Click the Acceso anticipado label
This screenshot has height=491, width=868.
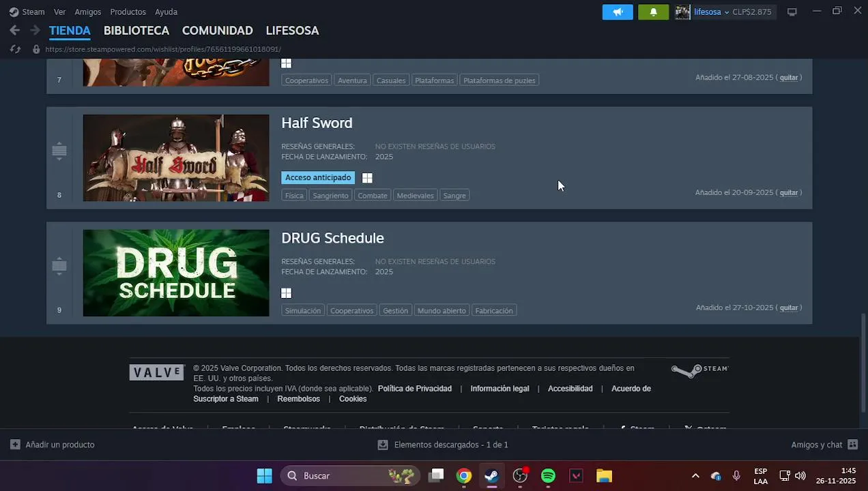click(318, 177)
